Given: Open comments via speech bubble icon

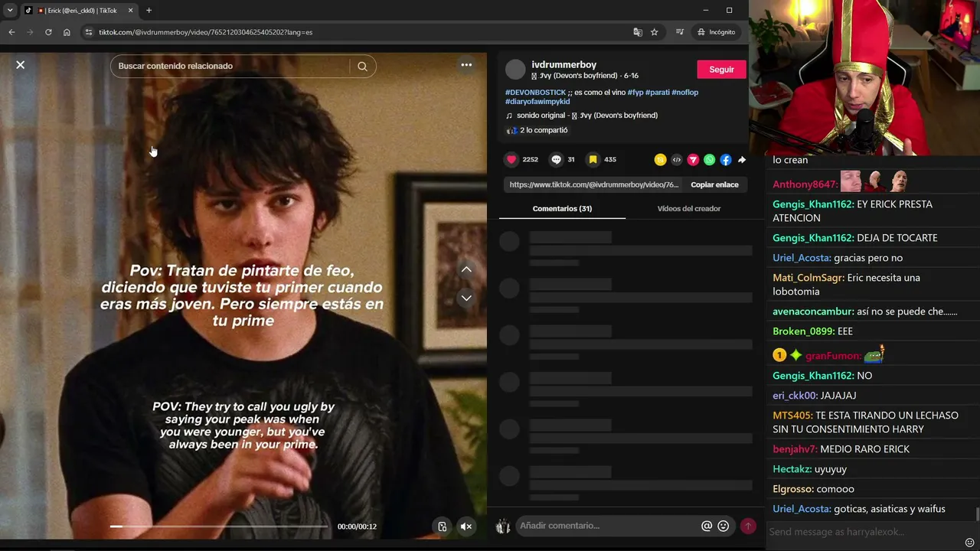Looking at the screenshot, I should [556, 159].
